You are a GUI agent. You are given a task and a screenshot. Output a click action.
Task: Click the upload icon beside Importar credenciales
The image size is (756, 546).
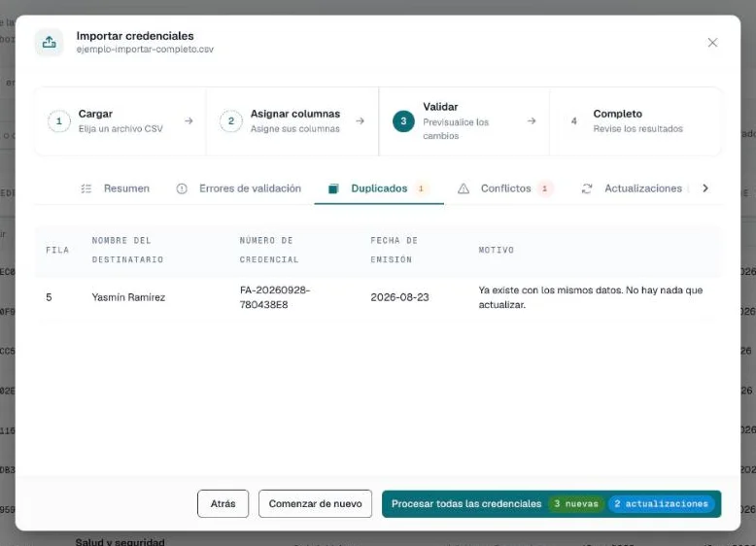[x=49, y=43]
